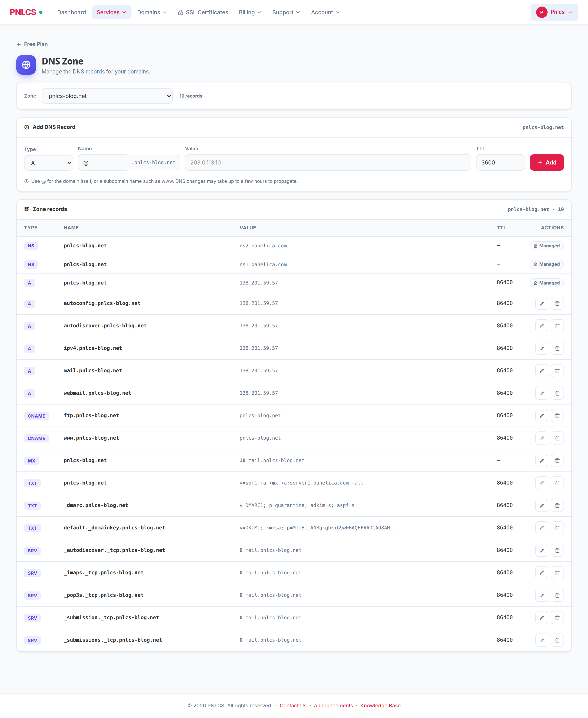
Task: Open the Pnlcs user profile menu
Action: 554,12
